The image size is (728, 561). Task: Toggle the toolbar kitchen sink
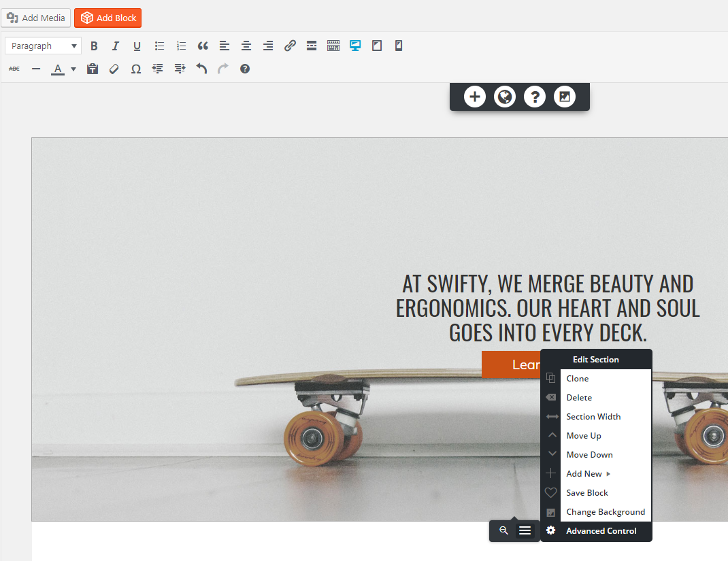(x=333, y=46)
